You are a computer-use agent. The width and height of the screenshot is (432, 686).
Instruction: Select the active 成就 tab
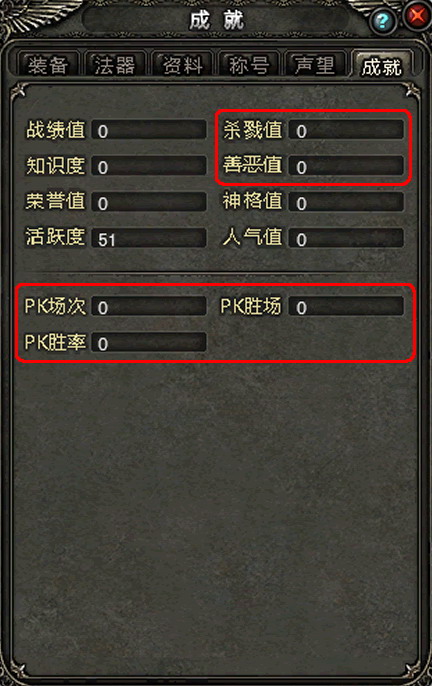point(382,66)
